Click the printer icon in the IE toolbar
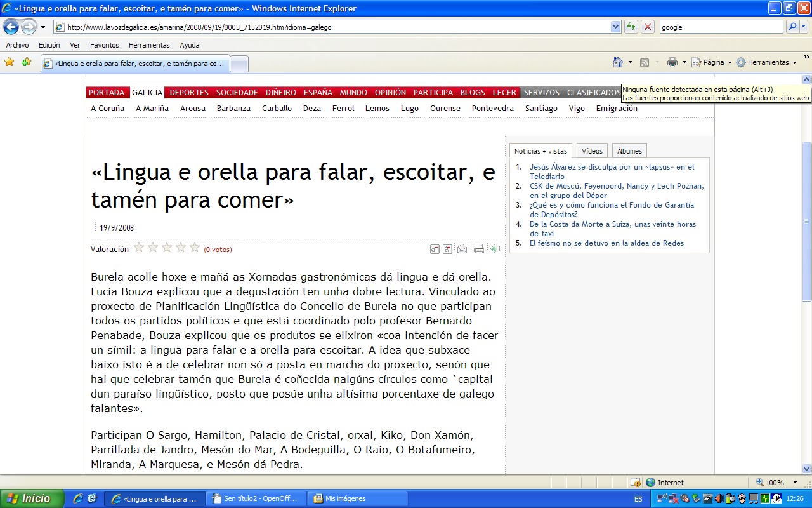This screenshot has width=812, height=508. point(672,62)
